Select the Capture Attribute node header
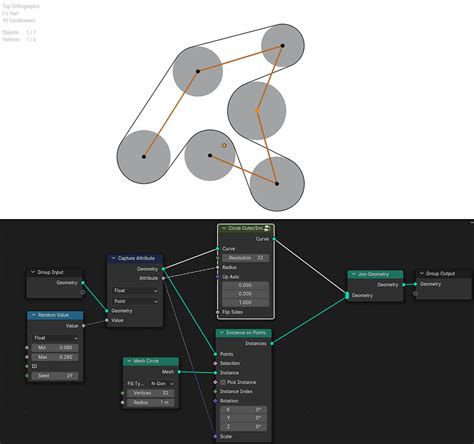 pyautogui.click(x=135, y=258)
